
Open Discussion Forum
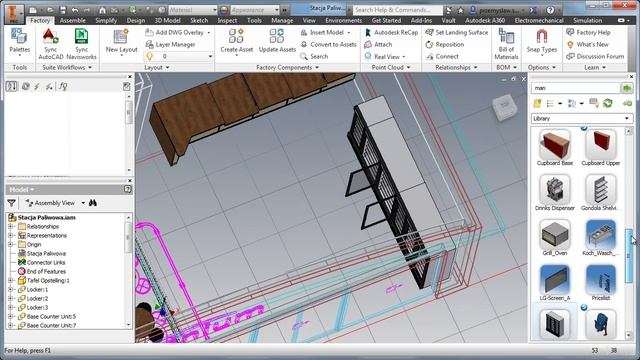coord(595,56)
